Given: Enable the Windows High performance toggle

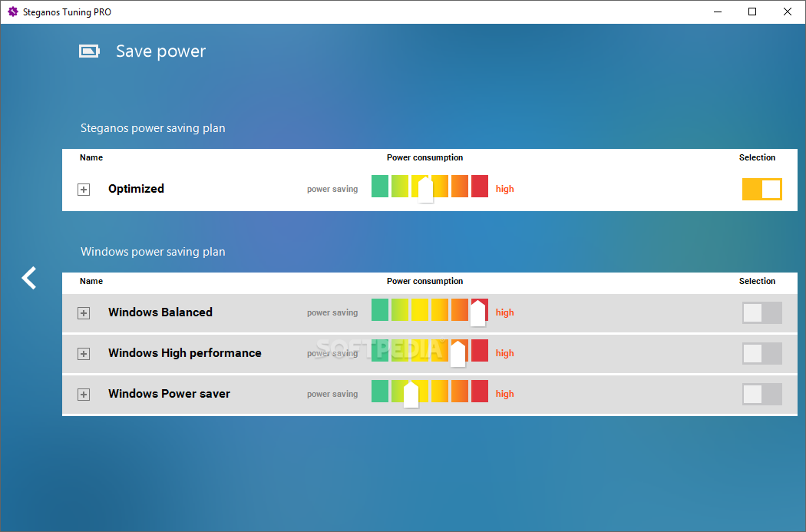Looking at the screenshot, I should [x=761, y=353].
